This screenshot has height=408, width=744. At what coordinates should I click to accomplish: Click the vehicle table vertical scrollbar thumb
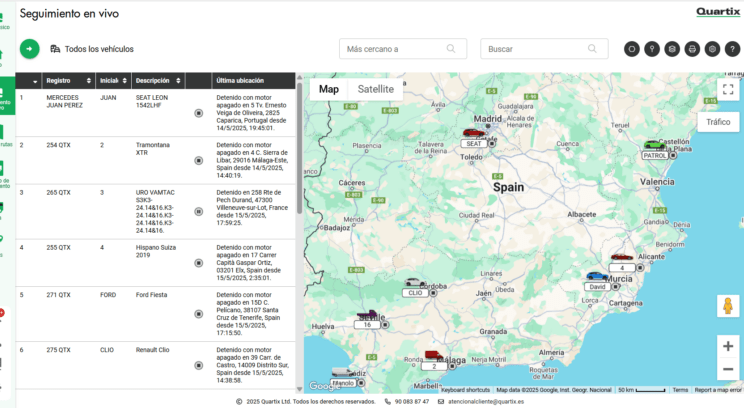[x=299, y=148]
